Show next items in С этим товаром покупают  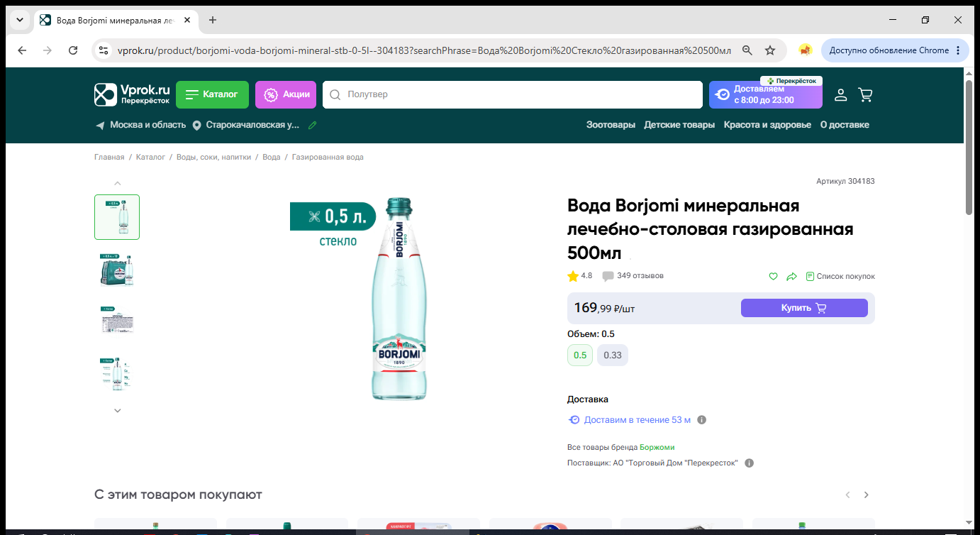coord(866,495)
